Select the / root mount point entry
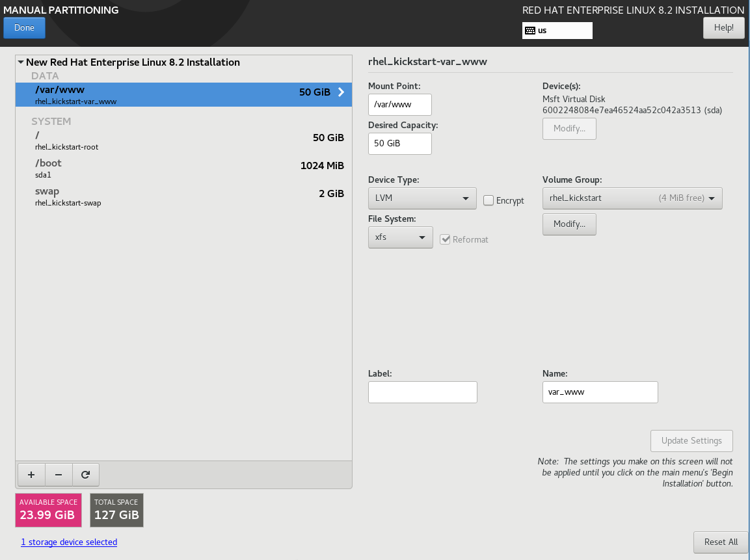The image size is (750, 560). (183, 140)
